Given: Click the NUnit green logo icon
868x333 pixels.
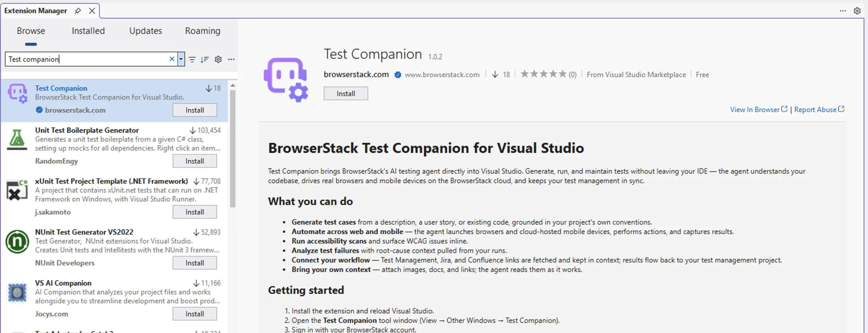Looking at the screenshot, I should coord(17,242).
